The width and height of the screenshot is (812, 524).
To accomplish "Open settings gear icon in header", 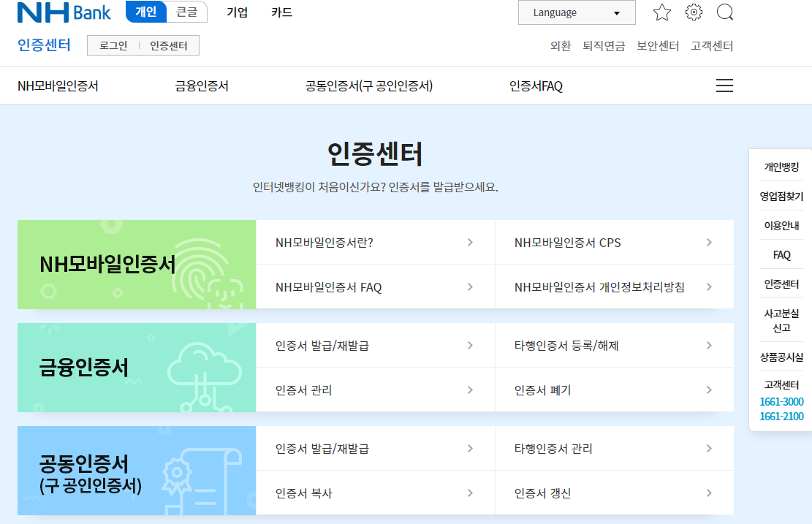I will pos(694,12).
